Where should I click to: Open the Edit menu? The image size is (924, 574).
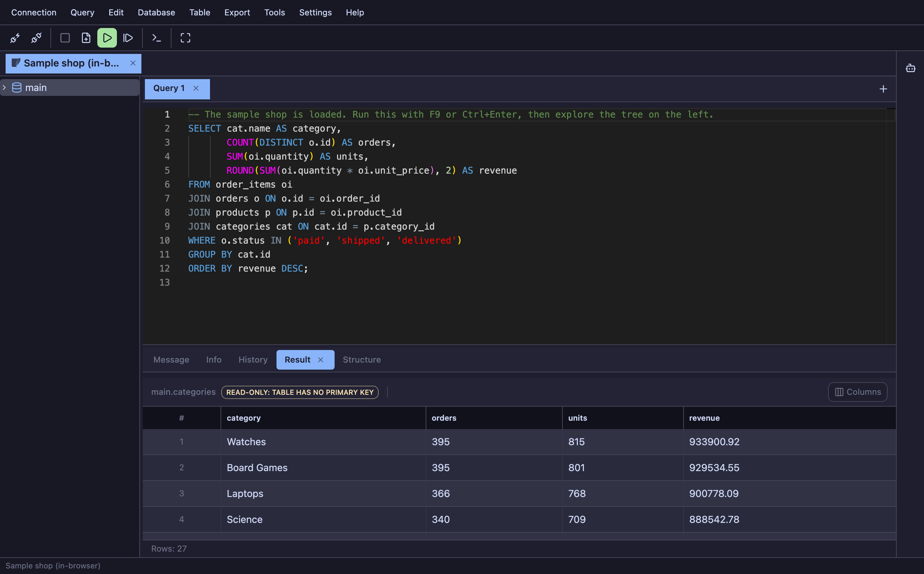pyautogui.click(x=116, y=13)
